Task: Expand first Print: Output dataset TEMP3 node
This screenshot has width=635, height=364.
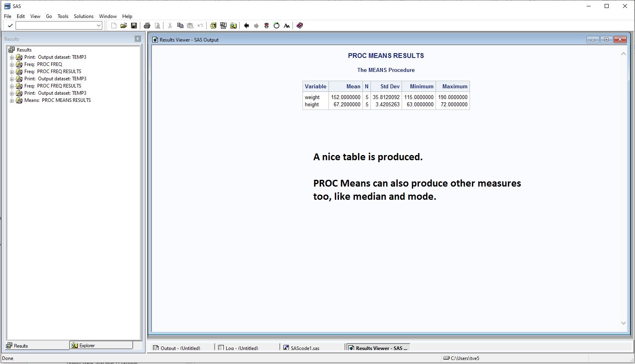Action: click(x=12, y=58)
